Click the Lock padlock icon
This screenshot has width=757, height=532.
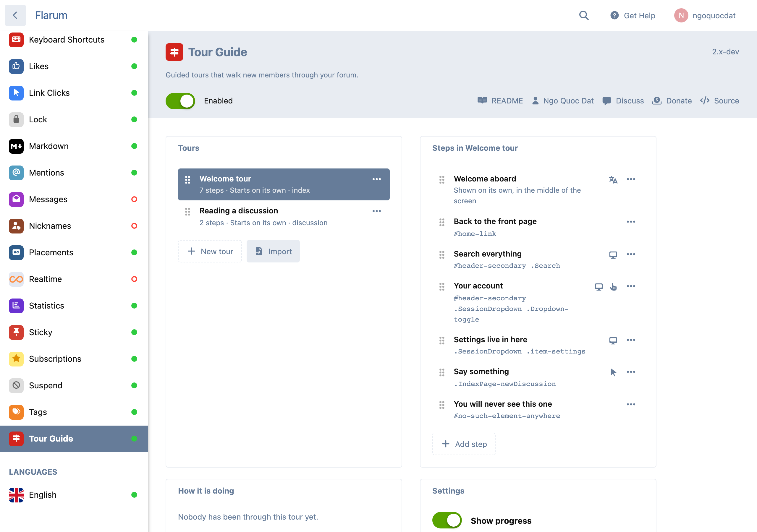16,119
